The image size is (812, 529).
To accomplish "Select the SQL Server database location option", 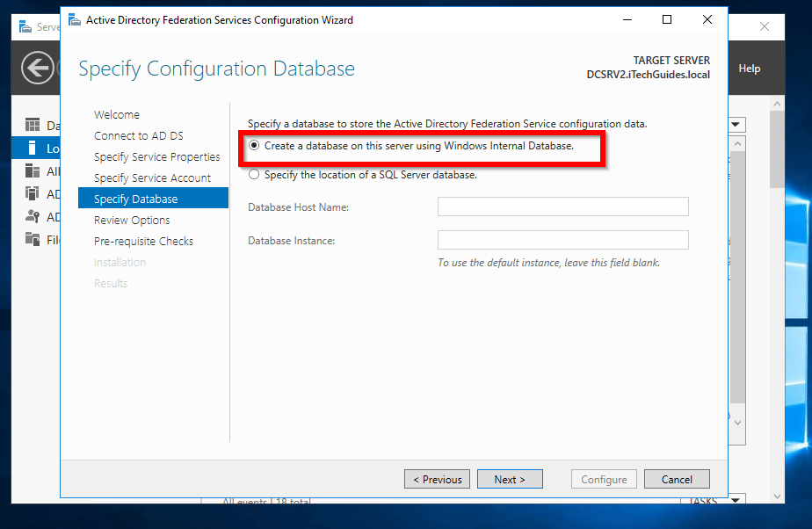I will pos(255,174).
